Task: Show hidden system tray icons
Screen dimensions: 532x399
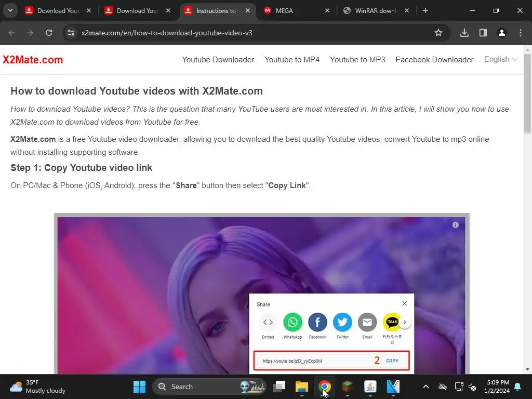Action: pos(426,387)
